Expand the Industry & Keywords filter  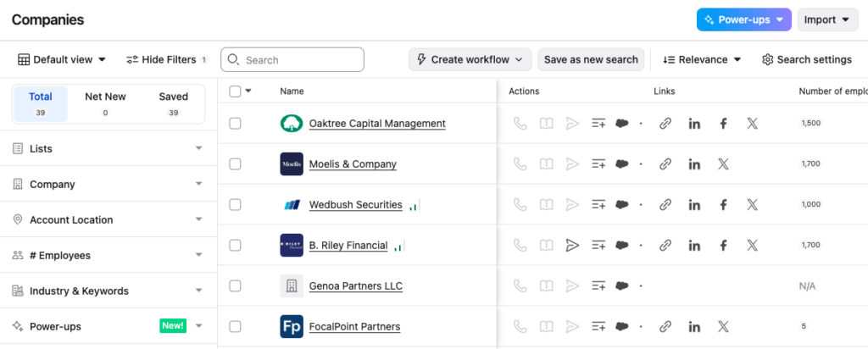tap(108, 291)
